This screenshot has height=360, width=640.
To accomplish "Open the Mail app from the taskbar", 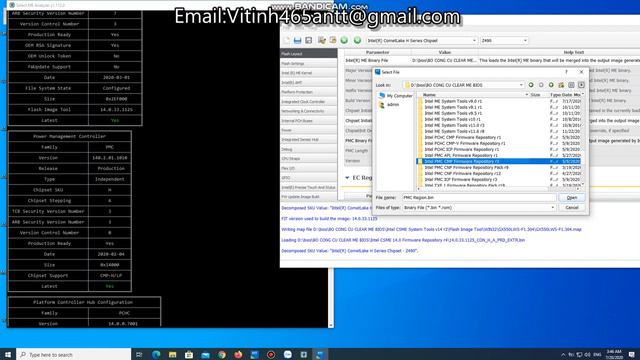I will point(205,354).
